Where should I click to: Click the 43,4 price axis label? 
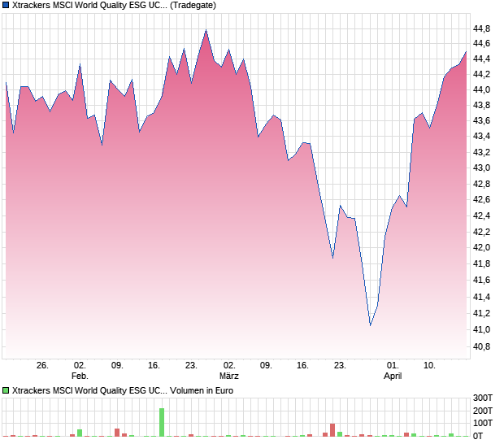tap(481, 136)
